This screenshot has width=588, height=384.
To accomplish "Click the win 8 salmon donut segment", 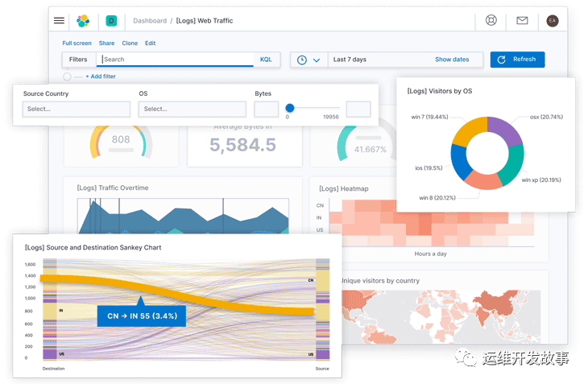I will point(484,181).
